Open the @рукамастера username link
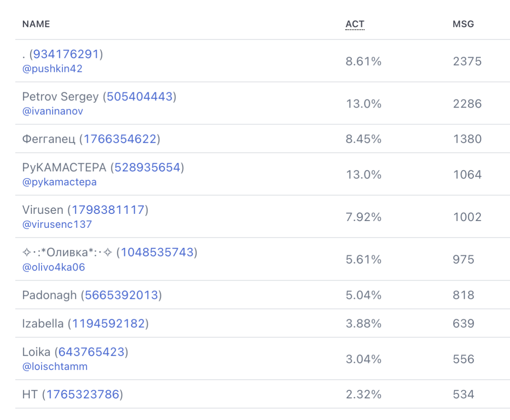Screen dimensions: 510x420 [59, 182]
